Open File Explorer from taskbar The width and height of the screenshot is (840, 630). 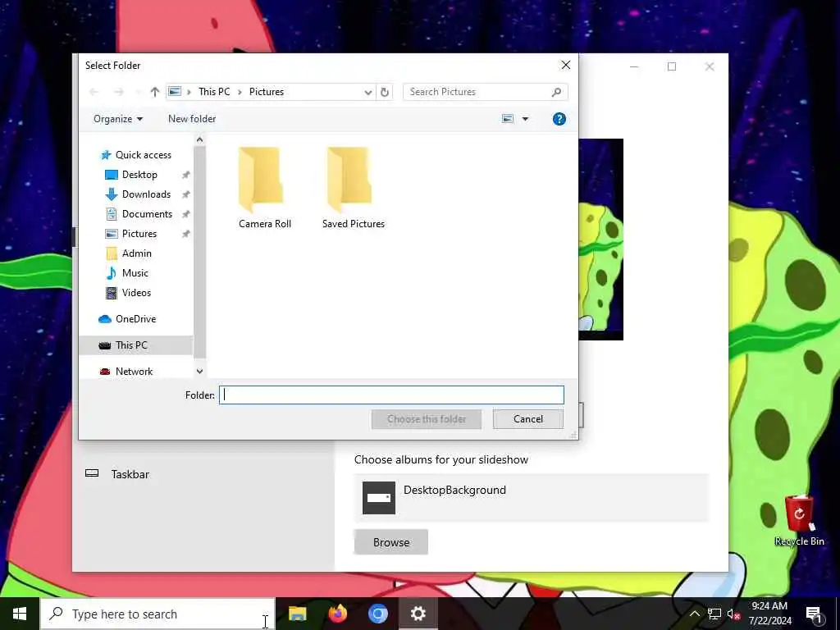297,614
